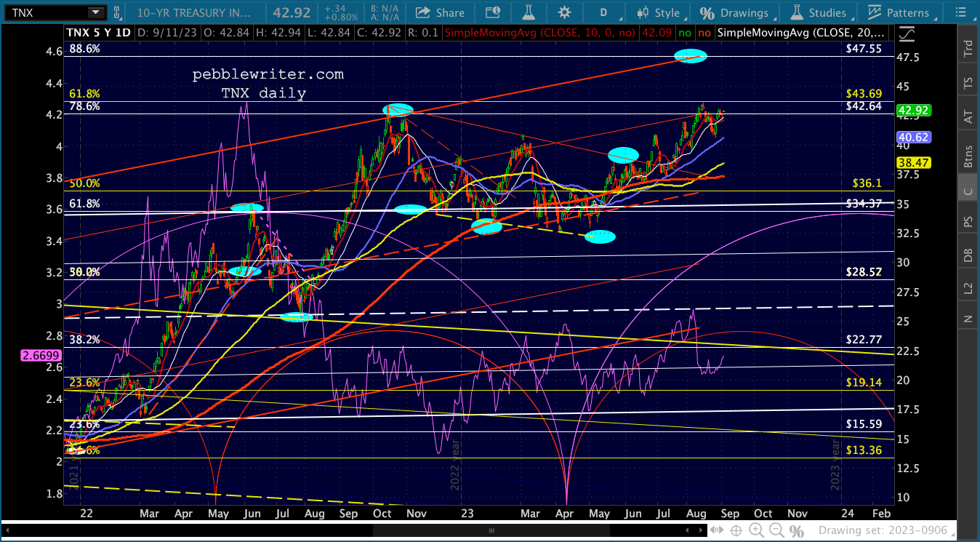Click the zoom out magnifier
This screenshot has width=980, height=542.
[776, 530]
